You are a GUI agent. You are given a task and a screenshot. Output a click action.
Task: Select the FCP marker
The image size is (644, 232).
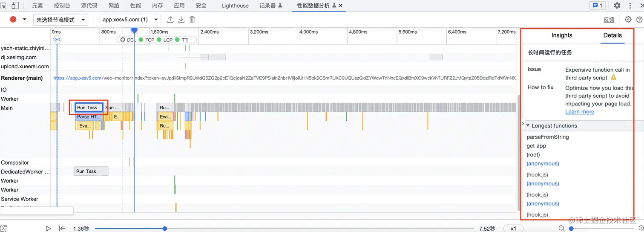(146, 40)
